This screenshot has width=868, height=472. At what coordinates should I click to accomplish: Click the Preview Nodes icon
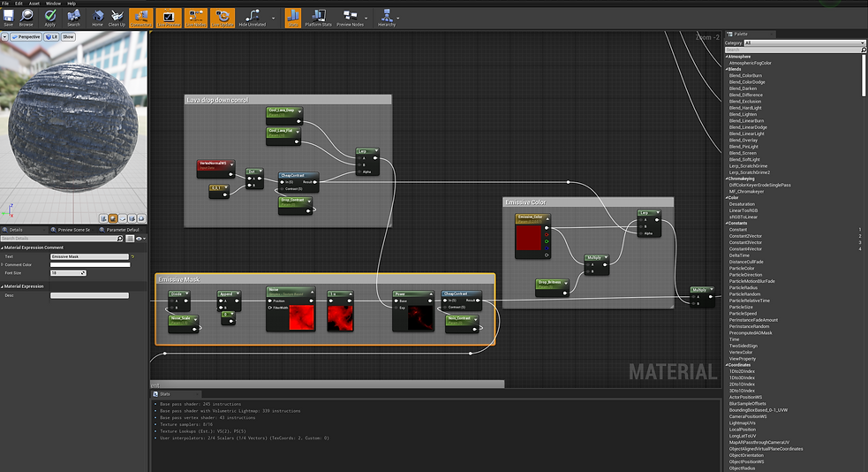click(350, 18)
